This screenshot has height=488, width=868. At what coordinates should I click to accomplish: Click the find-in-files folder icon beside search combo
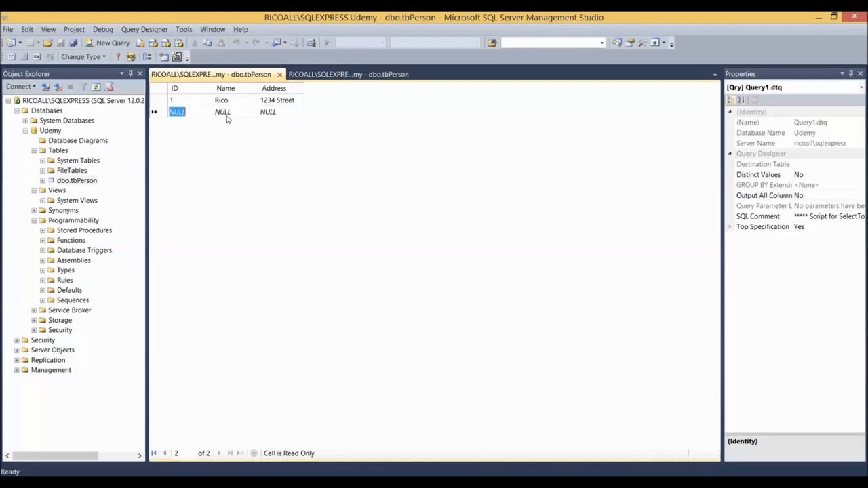point(492,43)
